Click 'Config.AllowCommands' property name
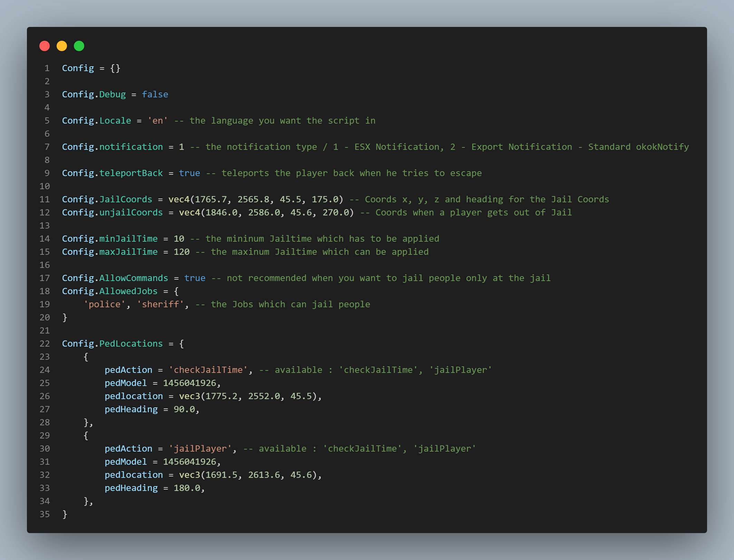Viewport: 734px width, 560px height. coord(115,278)
